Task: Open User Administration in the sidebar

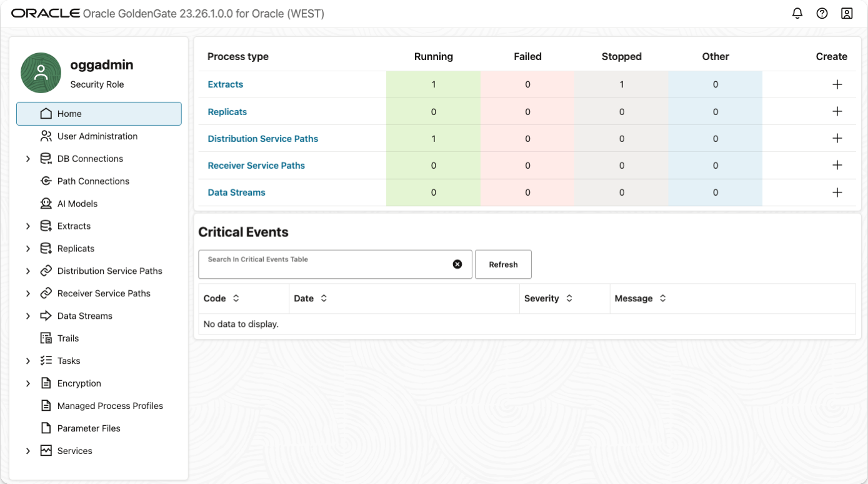Action: tap(97, 136)
